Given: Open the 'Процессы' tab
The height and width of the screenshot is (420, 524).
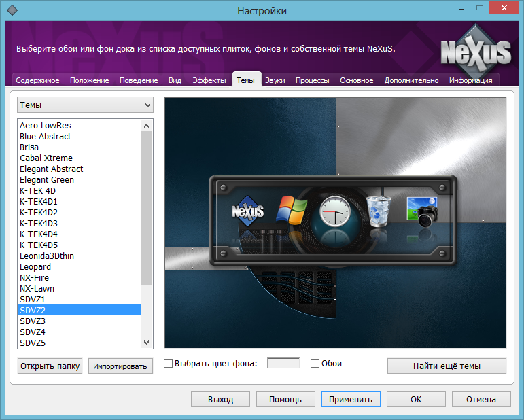Looking at the screenshot, I should (313, 80).
